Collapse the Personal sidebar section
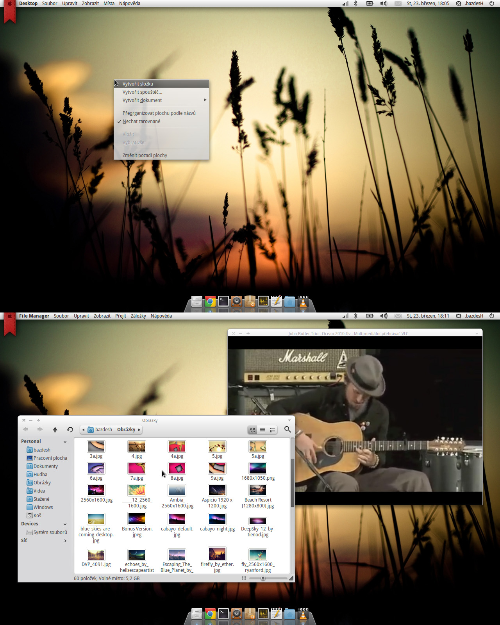The width and height of the screenshot is (500, 625). pos(65,442)
